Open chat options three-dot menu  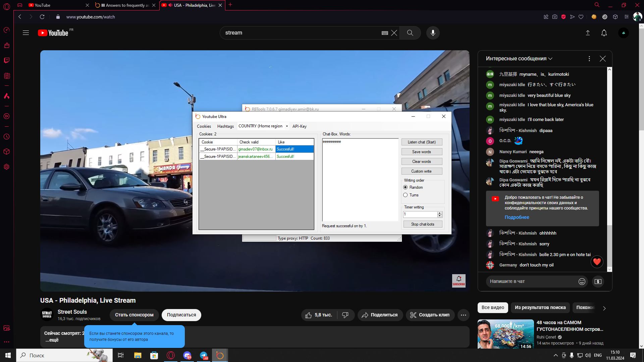[x=589, y=59]
